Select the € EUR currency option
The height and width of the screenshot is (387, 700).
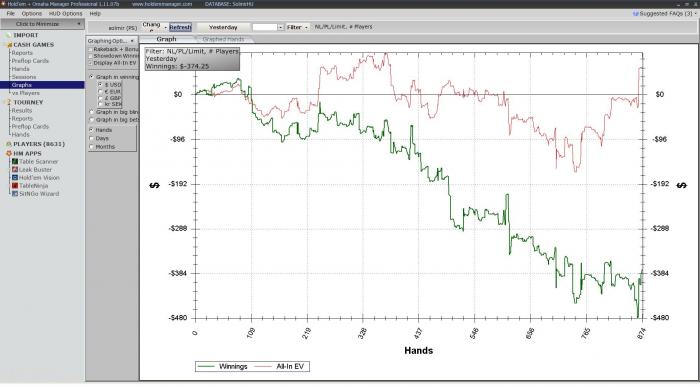pos(101,91)
